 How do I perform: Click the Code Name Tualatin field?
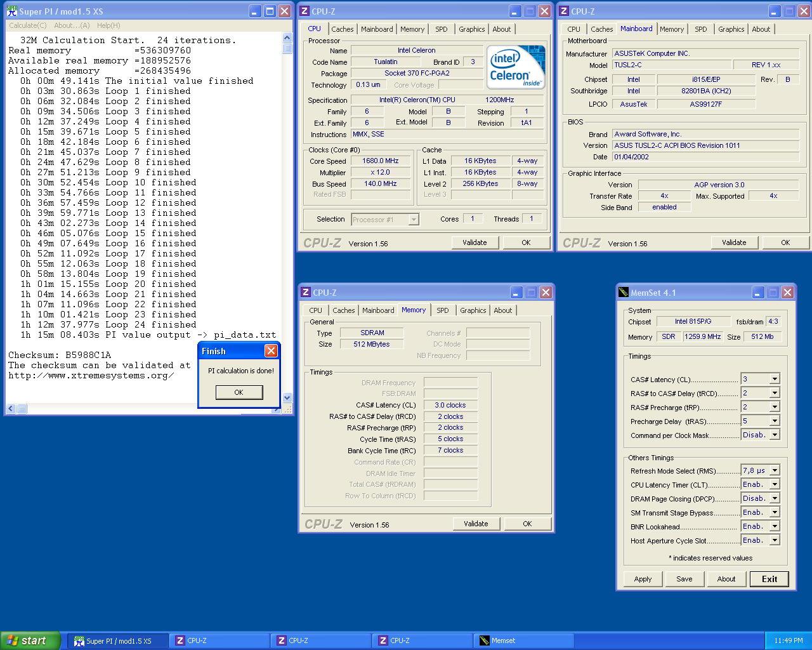click(x=386, y=62)
